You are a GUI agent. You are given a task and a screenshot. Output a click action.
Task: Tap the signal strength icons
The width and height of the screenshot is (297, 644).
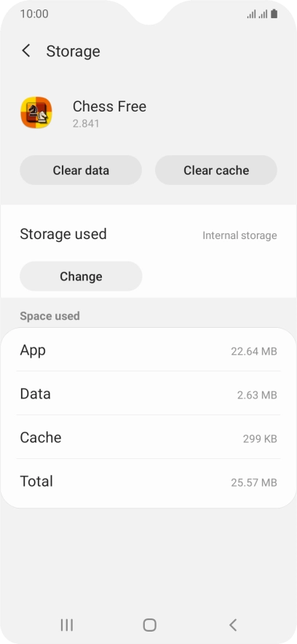coord(257,15)
